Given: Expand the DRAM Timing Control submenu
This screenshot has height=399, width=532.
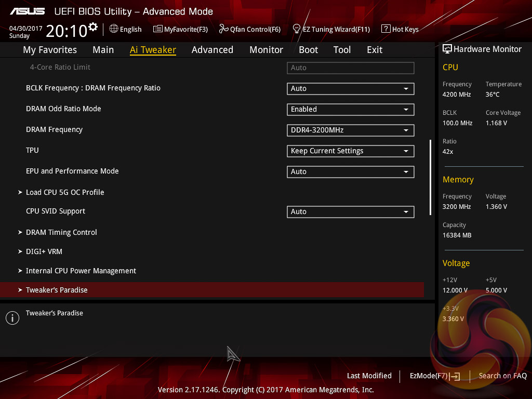Looking at the screenshot, I should [61, 232].
